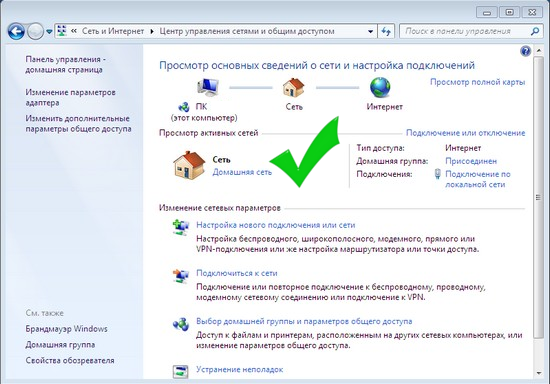Click scrollbar up arrow
550x384 pixels.
point(538,51)
